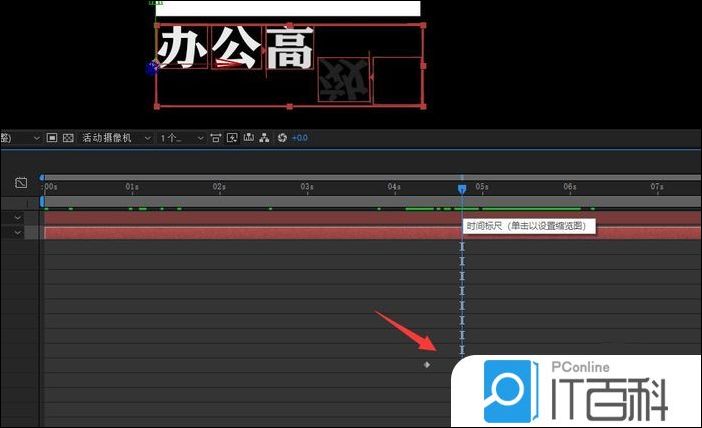Select the second highlighted red layer bar
This screenshot has height=428, width=702.
372,233
